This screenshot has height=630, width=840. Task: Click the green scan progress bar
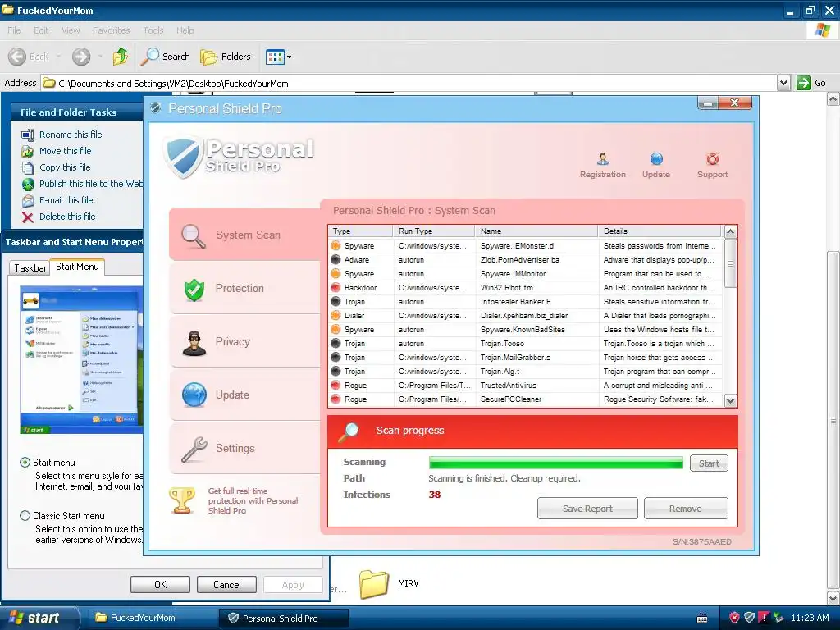[555, 463]
